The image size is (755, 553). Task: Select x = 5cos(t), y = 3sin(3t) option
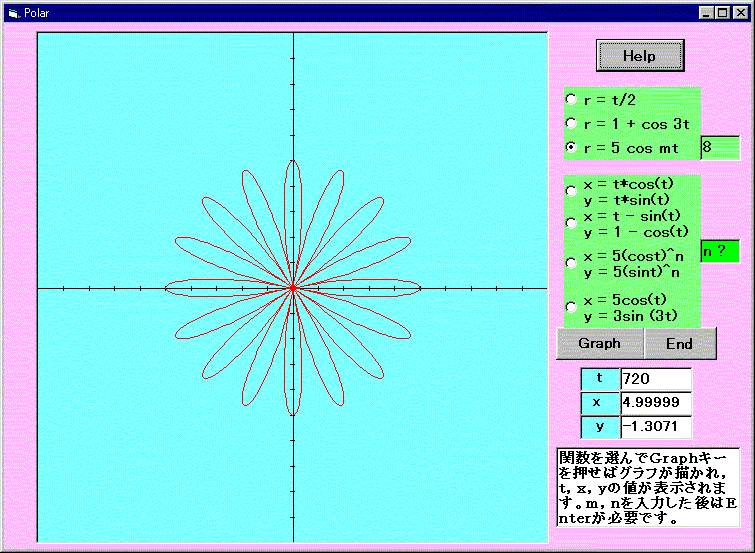click(x=571, y=307)
